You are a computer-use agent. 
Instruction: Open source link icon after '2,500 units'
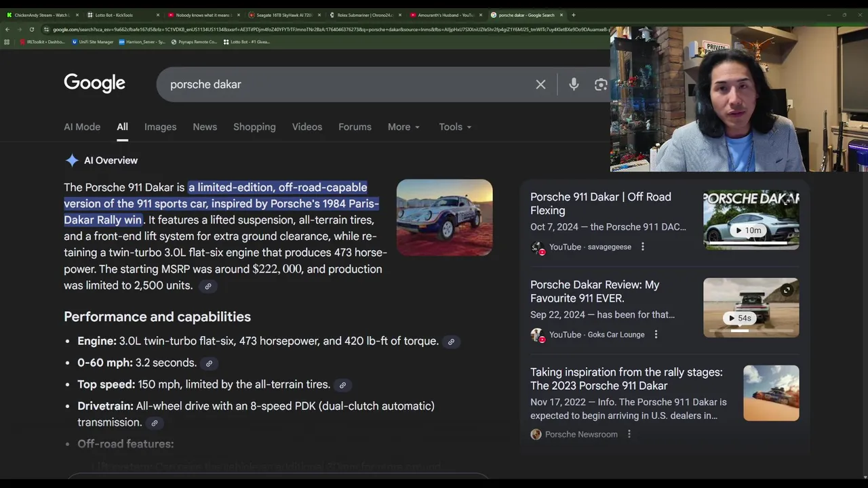(208, 286)
